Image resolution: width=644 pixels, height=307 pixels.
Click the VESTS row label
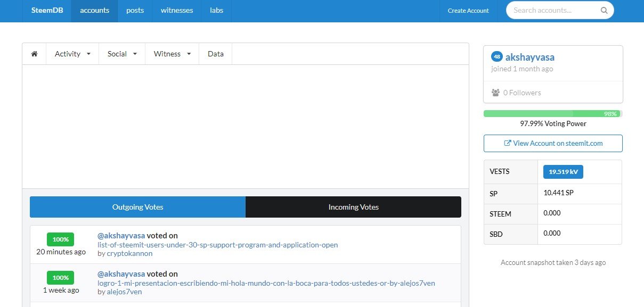point(500,171)
